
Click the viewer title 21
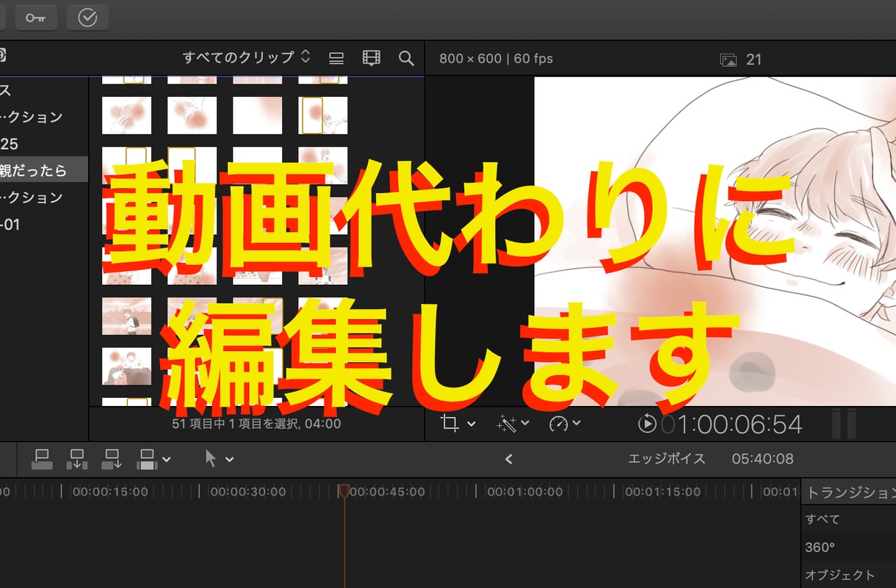tap(754, 59)
